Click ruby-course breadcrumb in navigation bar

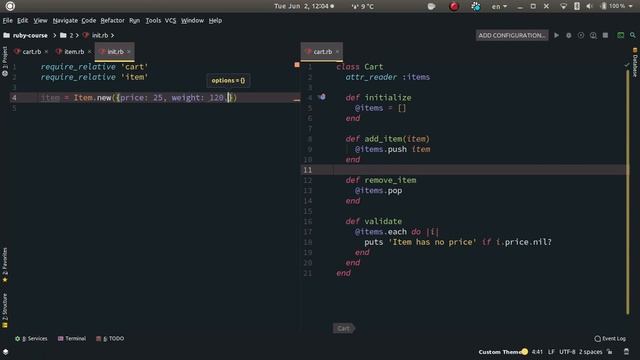tap(26, 36)
